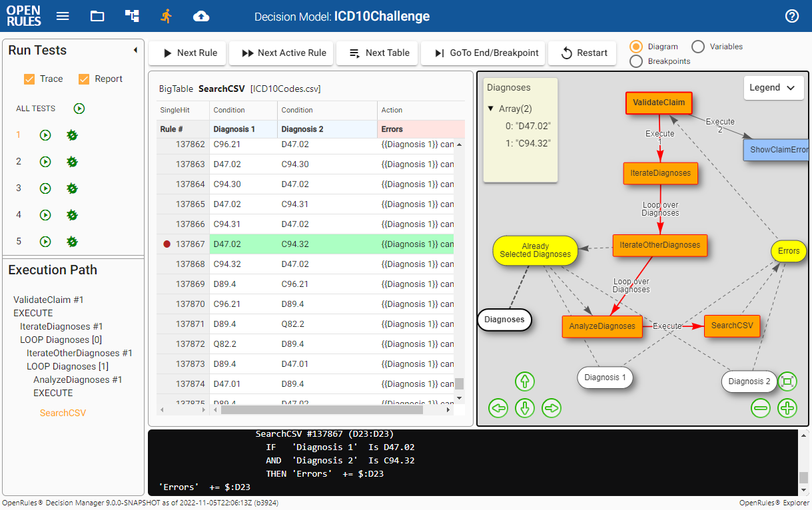Open SearchCSV link in the Execution Path
Viewport: 812px width, 510px height.
(x=63, y=413)
